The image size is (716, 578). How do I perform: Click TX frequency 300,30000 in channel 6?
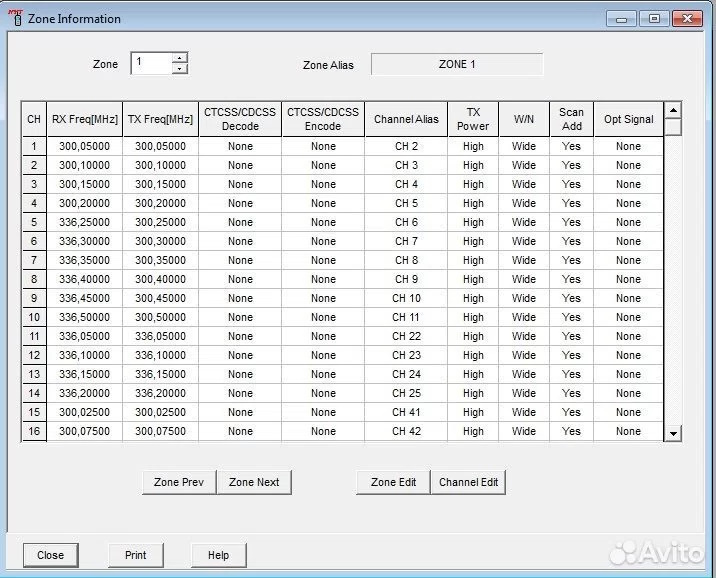coord(160,241)
